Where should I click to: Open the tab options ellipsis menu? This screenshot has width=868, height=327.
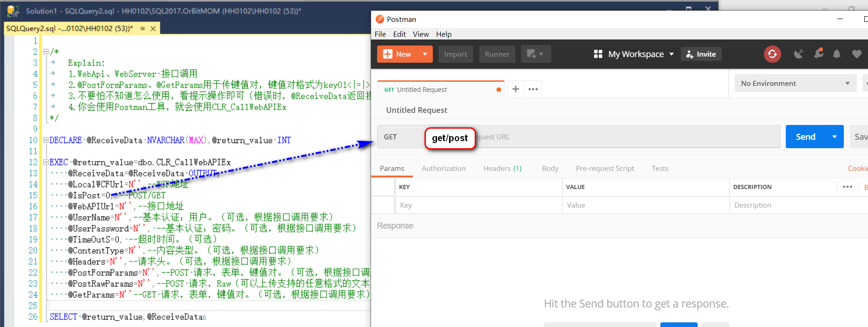[x=533, y=89]
